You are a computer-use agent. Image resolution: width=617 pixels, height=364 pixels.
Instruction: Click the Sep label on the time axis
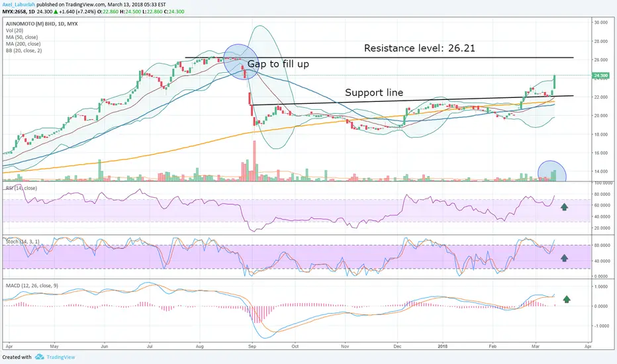252,346
